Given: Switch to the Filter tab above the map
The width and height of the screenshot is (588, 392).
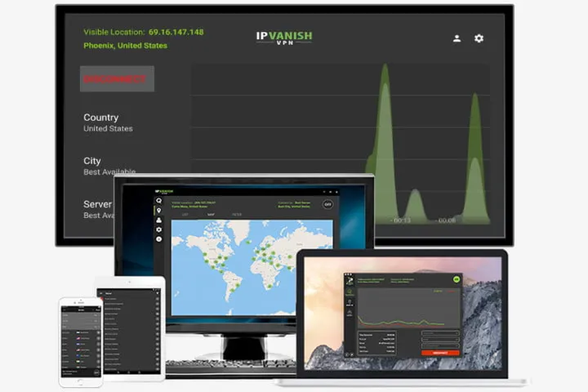Looking at the screenshot, I should (x=237, y=215).
